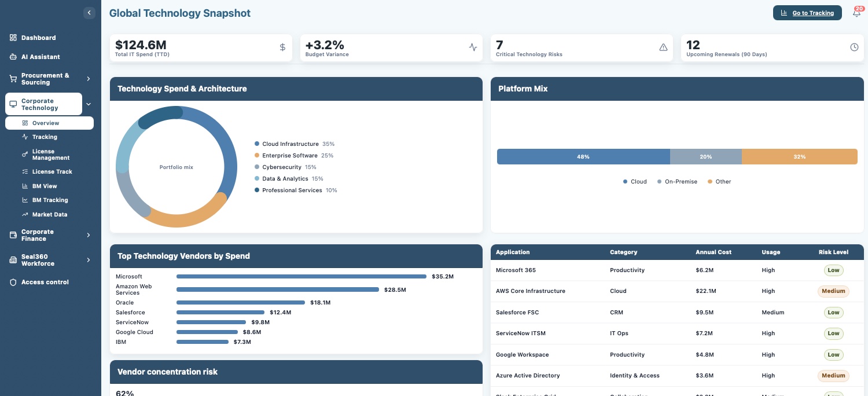
Task: Click the BM View bar chart icon
Action: pyautogui.click(x=25, y=186)
